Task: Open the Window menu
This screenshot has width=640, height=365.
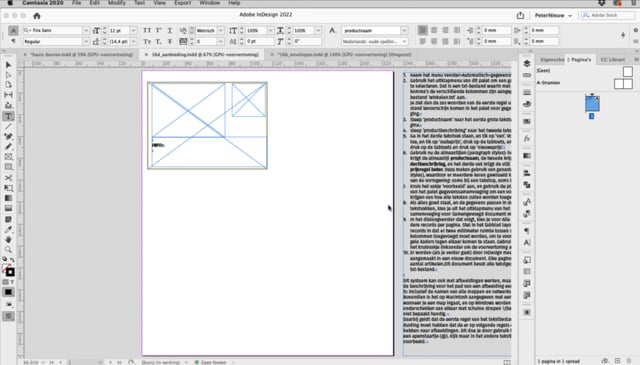Action: [x=210, y=3]
